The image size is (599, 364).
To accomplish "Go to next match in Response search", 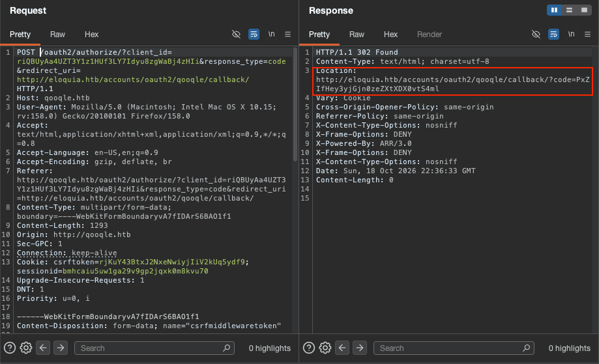I will [360, 348].
